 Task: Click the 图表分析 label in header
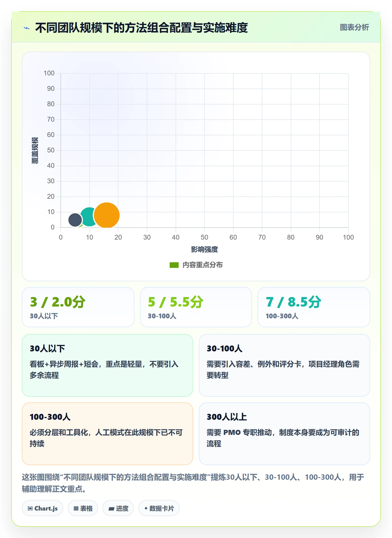point(354,27)
